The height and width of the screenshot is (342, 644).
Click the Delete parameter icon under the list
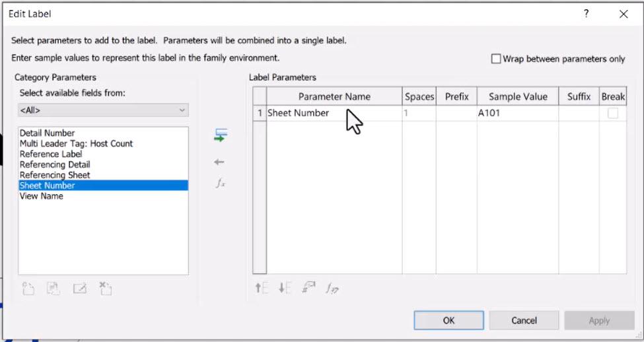click(x=106, y=289)
